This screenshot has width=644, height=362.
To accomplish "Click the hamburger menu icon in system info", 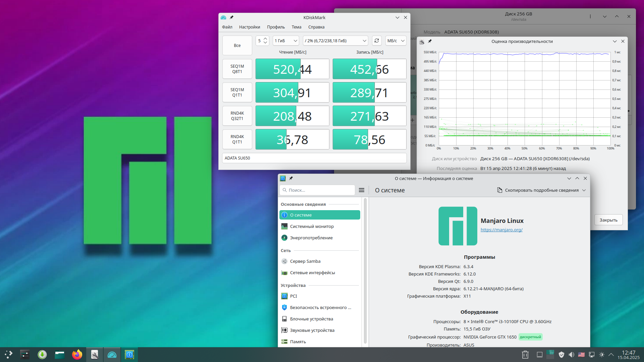I will point(362,190).
